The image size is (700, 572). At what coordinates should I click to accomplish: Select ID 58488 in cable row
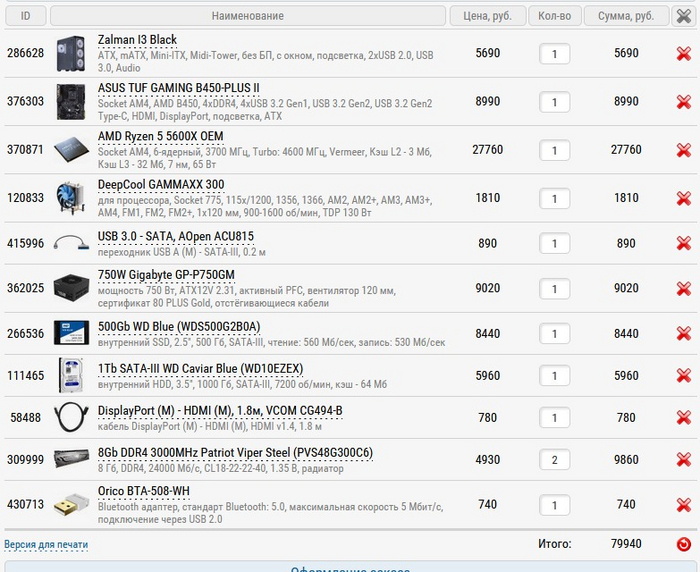25,418
